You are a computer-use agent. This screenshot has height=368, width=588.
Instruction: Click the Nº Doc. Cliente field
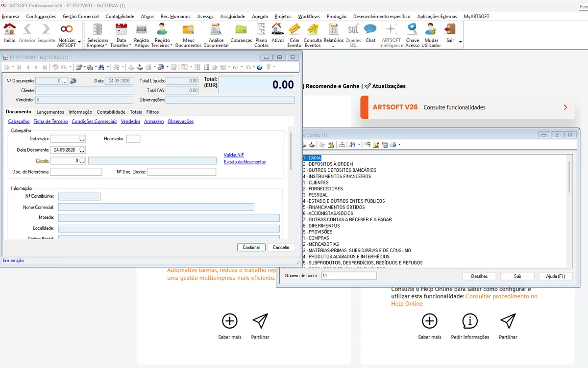click(182, 172)
